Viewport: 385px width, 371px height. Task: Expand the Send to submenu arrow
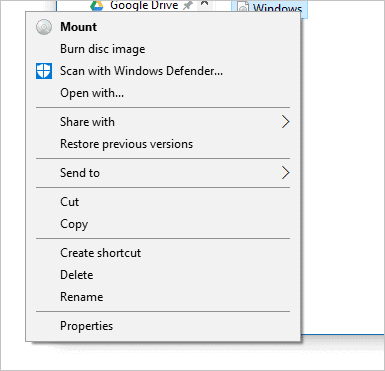[x=285, y=173]
